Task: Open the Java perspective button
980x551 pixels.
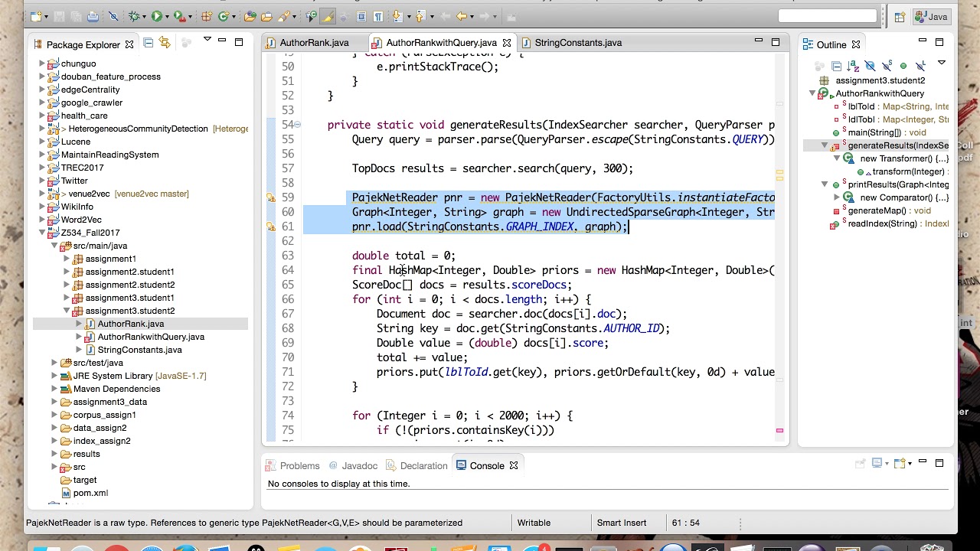Action: 932,17
